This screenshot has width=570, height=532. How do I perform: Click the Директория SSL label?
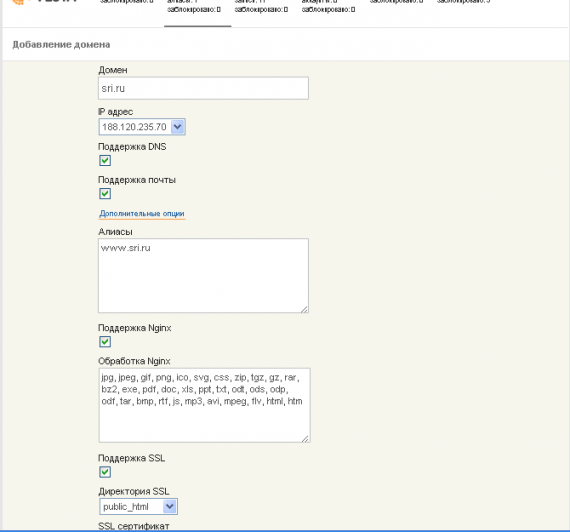[x=134, y=491]
